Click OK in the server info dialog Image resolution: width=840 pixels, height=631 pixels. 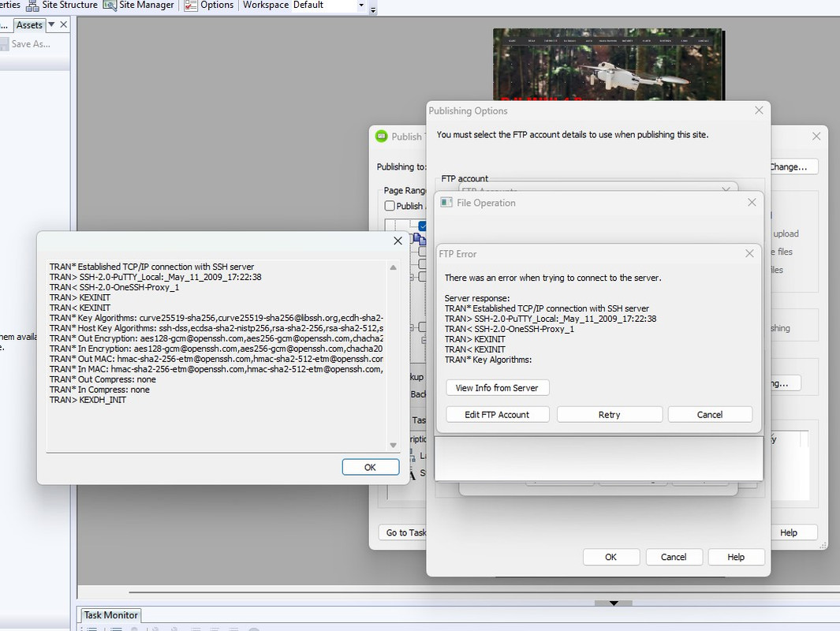pos(370,467)
